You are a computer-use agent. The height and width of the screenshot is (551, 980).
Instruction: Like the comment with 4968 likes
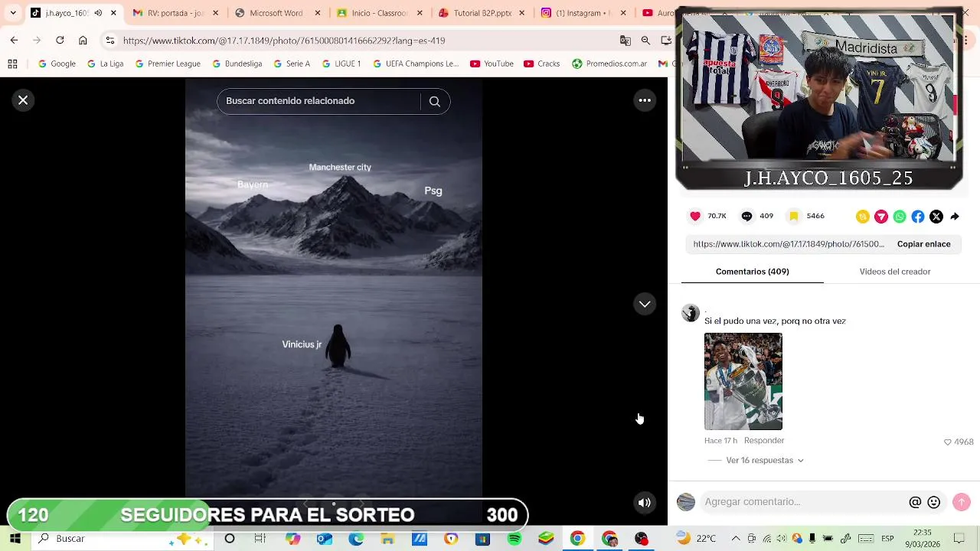(947, 442)
